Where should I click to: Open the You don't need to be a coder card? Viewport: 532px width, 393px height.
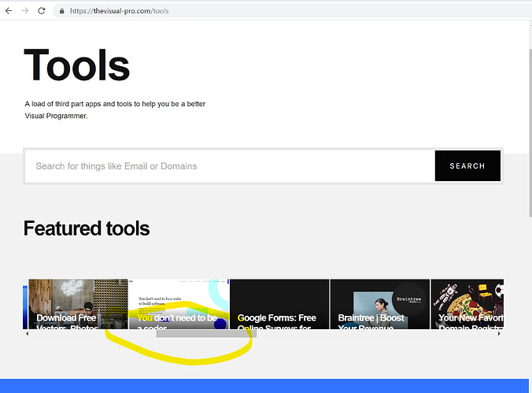pyautogui.click(x=179, y=304)
